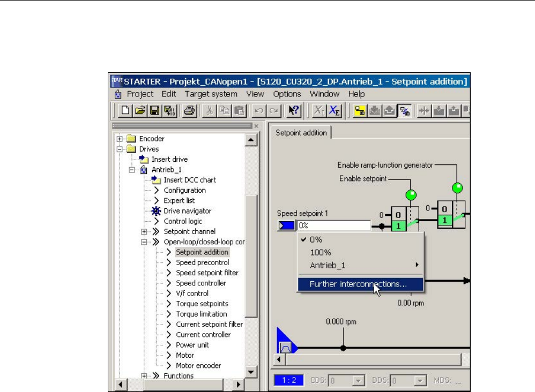Screen dimensions: 535x392
Task: Click the green Enable setpoint indicator
Action: [411, 195]
